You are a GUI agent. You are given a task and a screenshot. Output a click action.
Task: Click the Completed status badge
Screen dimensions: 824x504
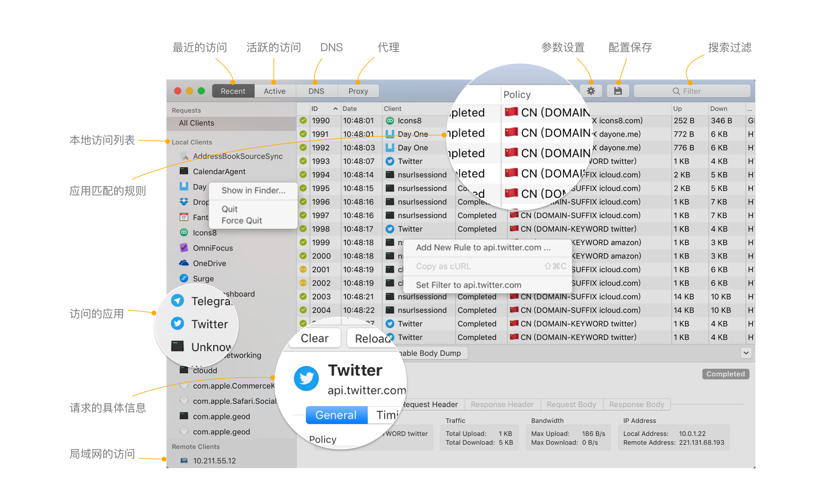[725, 374]
